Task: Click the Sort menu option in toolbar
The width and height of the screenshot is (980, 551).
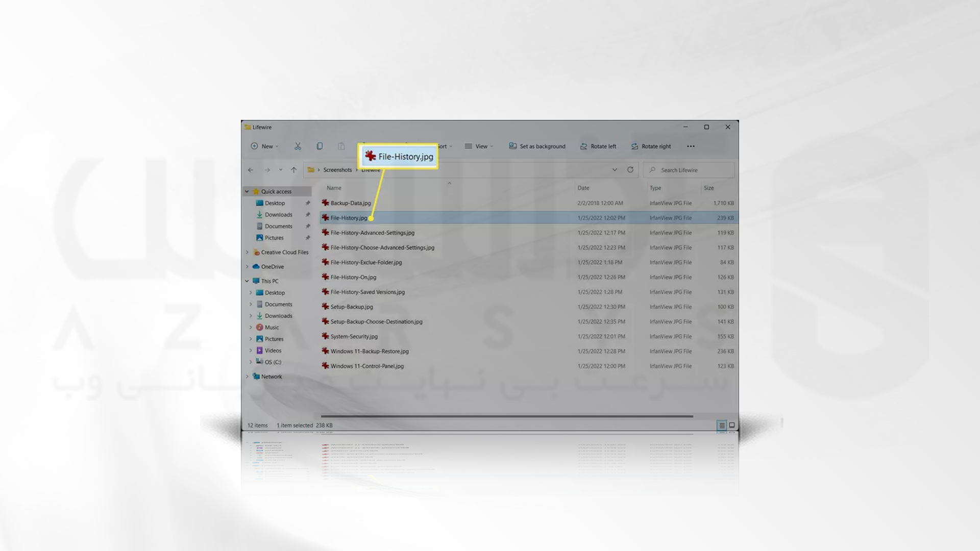Action: 442,146
